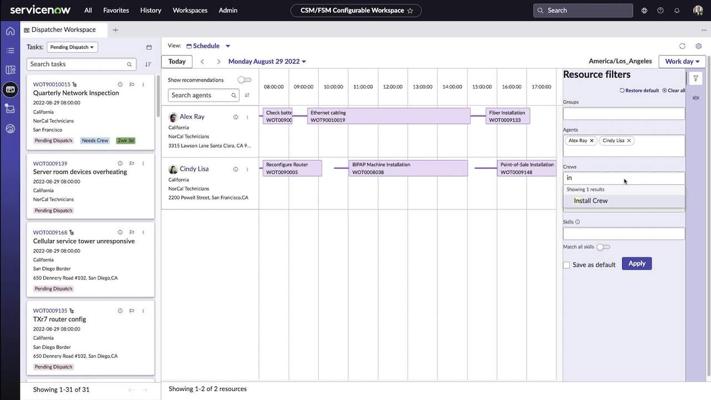Open the Pending Dispatch tasks dropdown

(x=72, y=47)
